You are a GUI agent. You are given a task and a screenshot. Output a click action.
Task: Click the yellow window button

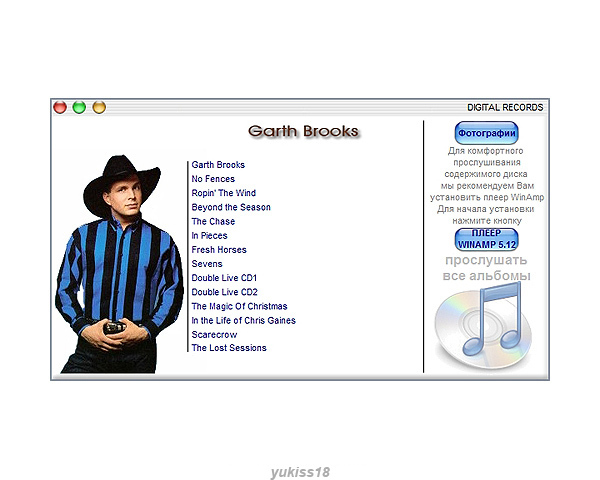click(x=99, y=107)
